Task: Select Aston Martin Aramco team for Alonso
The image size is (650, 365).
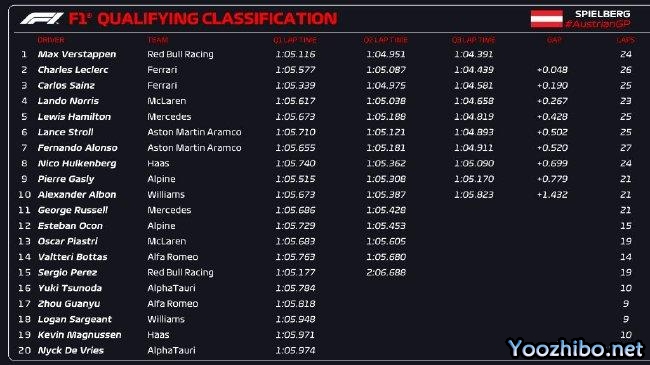Action: pyautogui.click(x=194, y=148)
